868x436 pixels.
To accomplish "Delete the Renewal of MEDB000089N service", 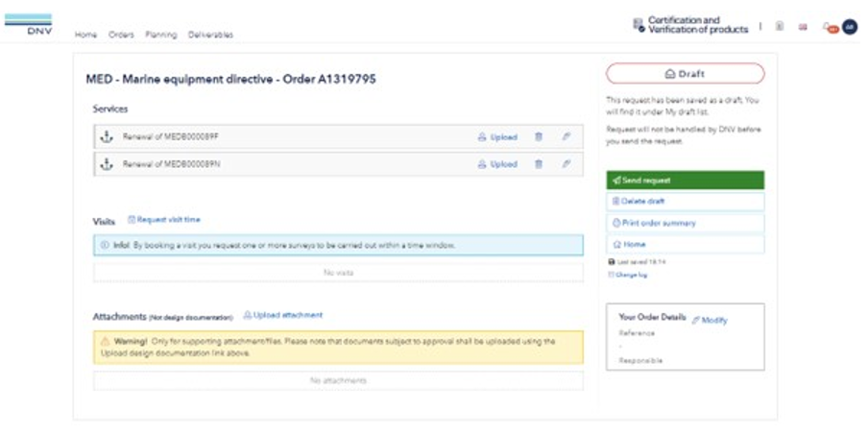I will pyautogui.click(x=538, y=164).
